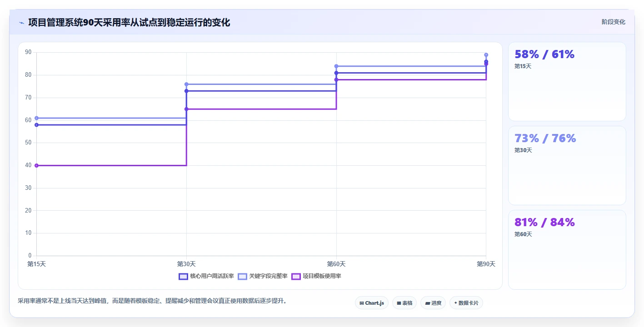Click the 第15天 x-axis label
644x327 pixels.
(x=36, y=264)
